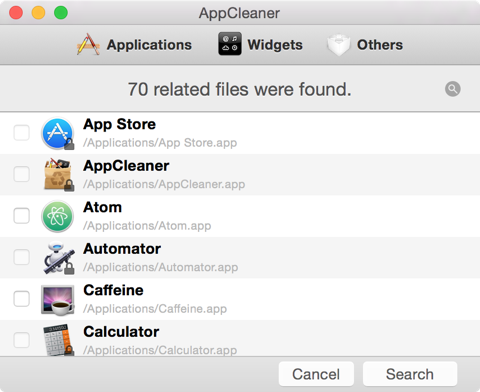This screenshot has height=392, width=480.
Task: Click path /Applications/App Store.app
Action: click(x=160, y=143)
